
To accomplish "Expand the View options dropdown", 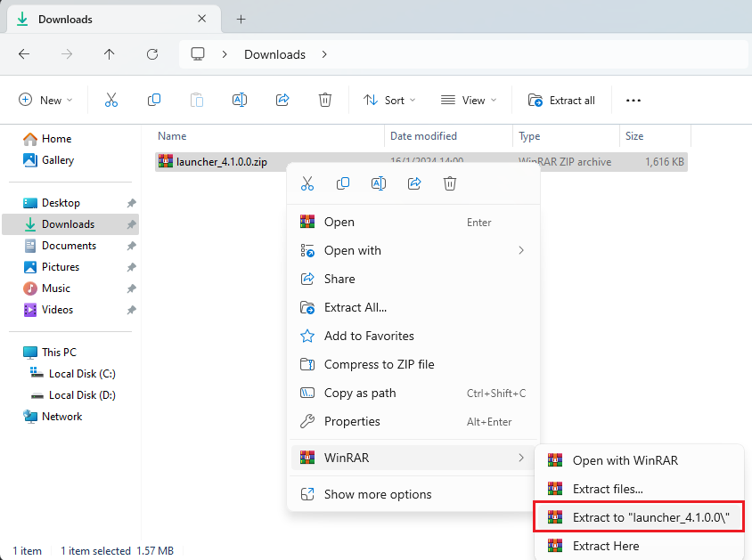I will click(x=469, y=101).
